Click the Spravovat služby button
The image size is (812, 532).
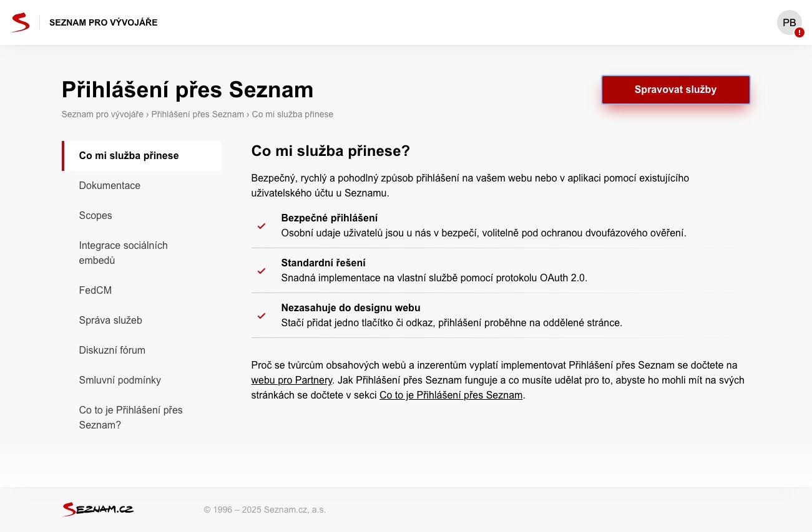pyautogui.click(x=675, y=89)
